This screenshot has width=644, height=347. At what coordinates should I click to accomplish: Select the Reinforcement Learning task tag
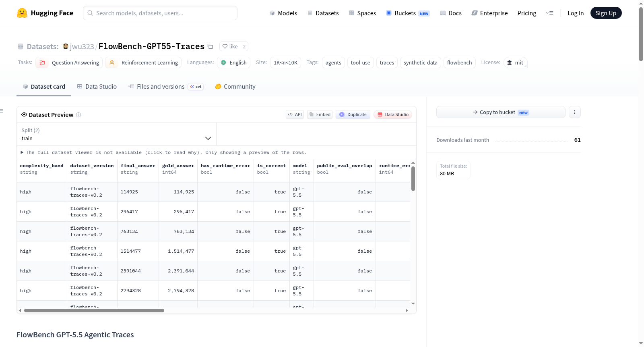143,62
